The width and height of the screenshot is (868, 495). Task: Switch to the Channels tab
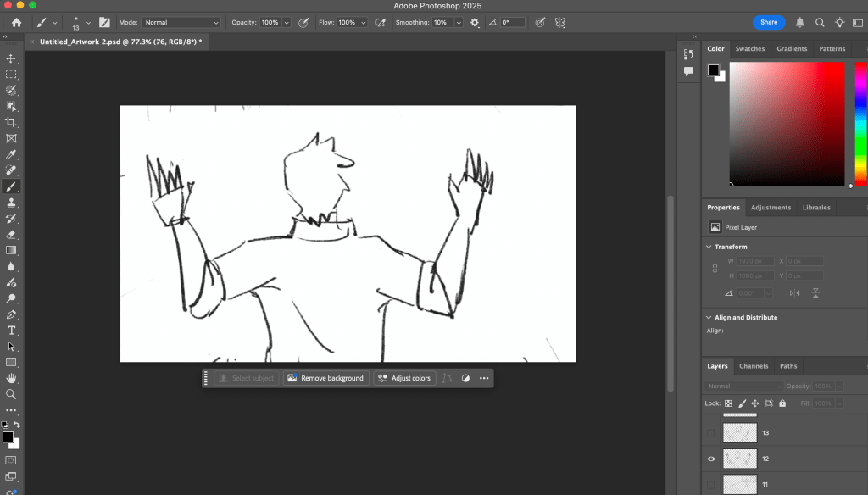click(753, 366)
